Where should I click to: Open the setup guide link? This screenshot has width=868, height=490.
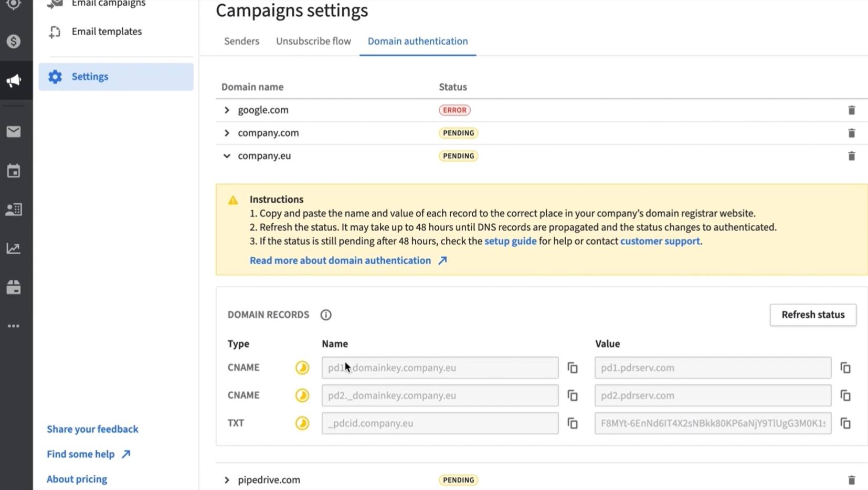point(510,241)
